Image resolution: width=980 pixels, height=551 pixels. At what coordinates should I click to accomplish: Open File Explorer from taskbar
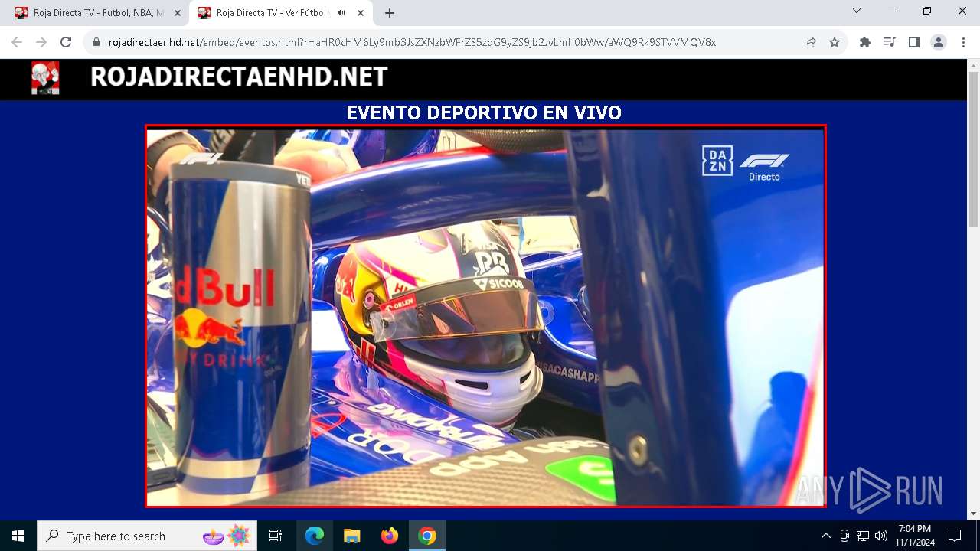(351, 536)
